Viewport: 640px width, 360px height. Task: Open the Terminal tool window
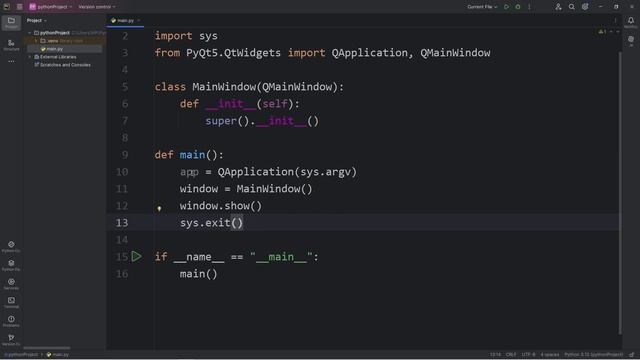[x=11, y=302]
